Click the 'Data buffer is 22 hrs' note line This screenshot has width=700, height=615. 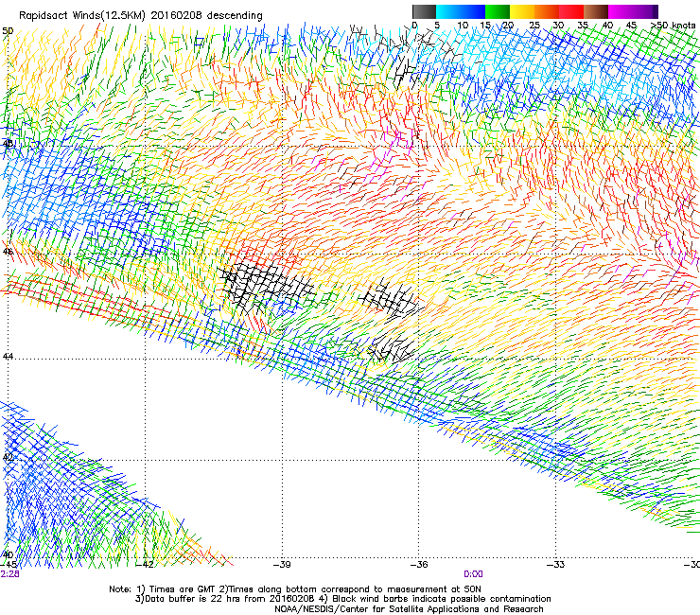[342, 599]
